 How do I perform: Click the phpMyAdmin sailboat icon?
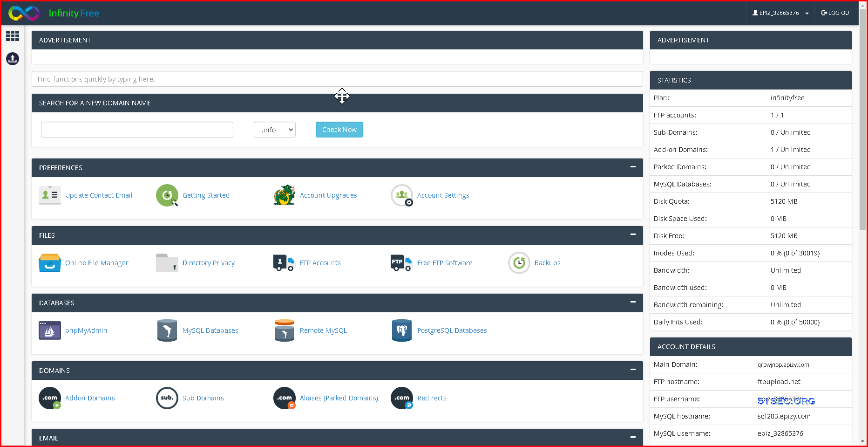(x=50, y=330)
